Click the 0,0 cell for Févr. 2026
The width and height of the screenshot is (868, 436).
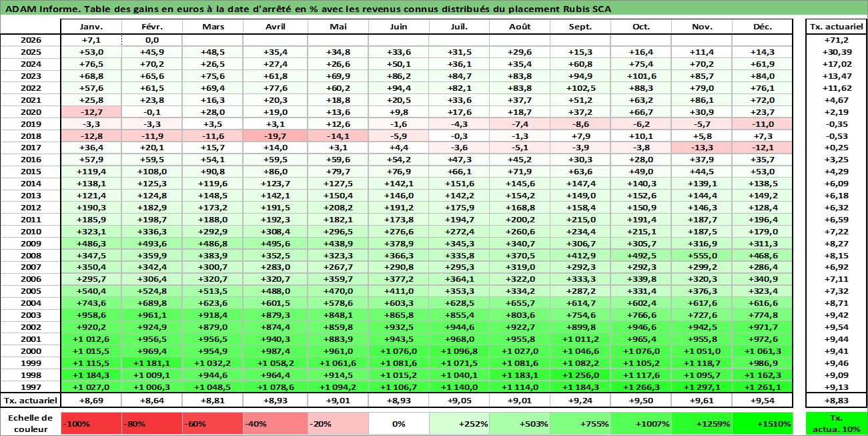(152, 40)
